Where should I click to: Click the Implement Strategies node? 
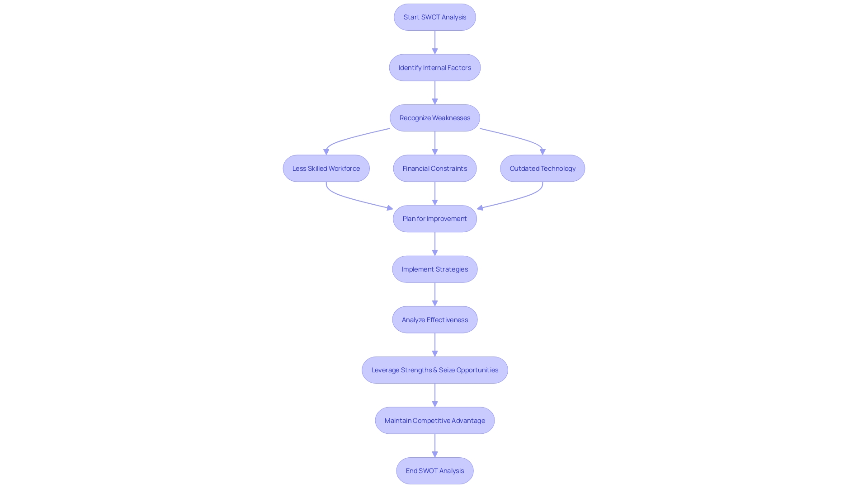pyautogui.click(x=434, y=269)
